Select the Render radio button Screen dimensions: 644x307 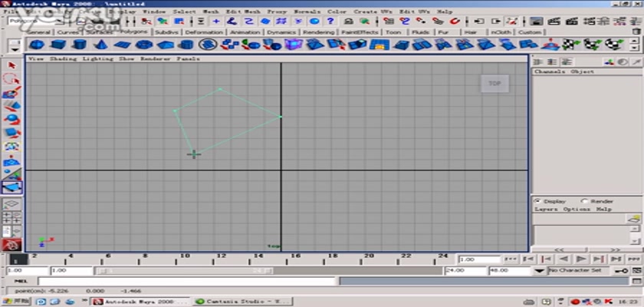(585, 201)
